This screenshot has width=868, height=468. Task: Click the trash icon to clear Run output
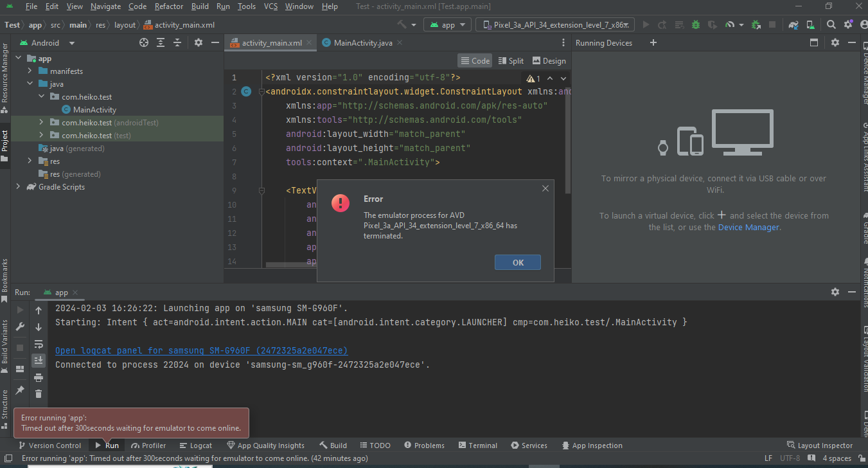tap(39, 393)
